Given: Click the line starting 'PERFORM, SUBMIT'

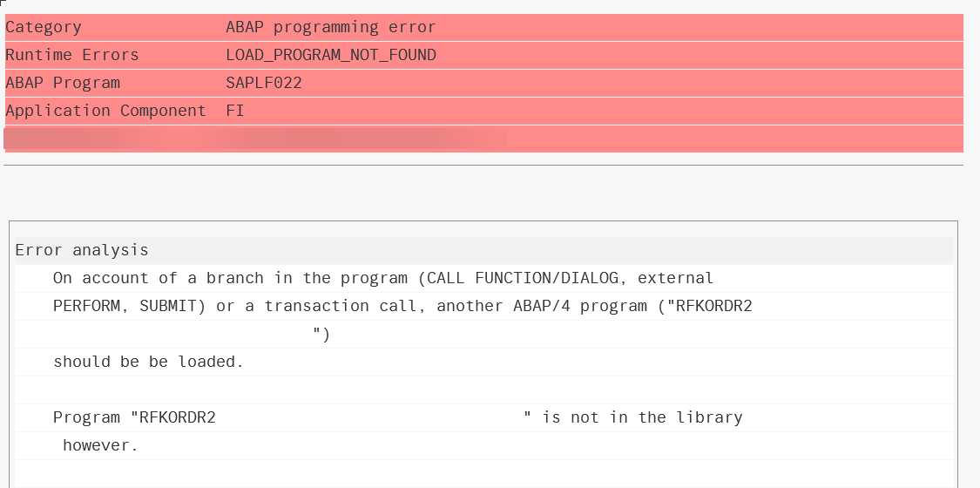Looking at the screenshot, I should 402,306.
